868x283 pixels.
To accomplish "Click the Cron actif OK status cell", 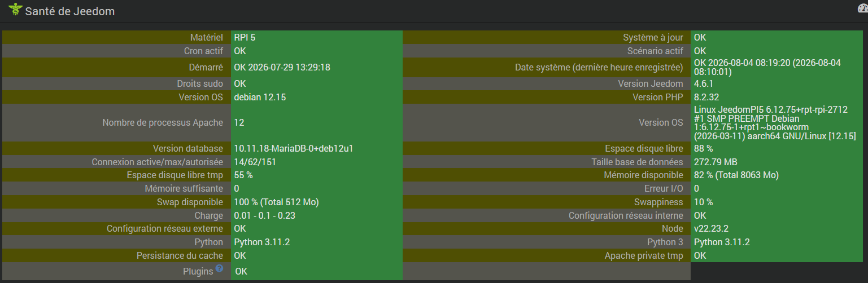I will [317, 51].
